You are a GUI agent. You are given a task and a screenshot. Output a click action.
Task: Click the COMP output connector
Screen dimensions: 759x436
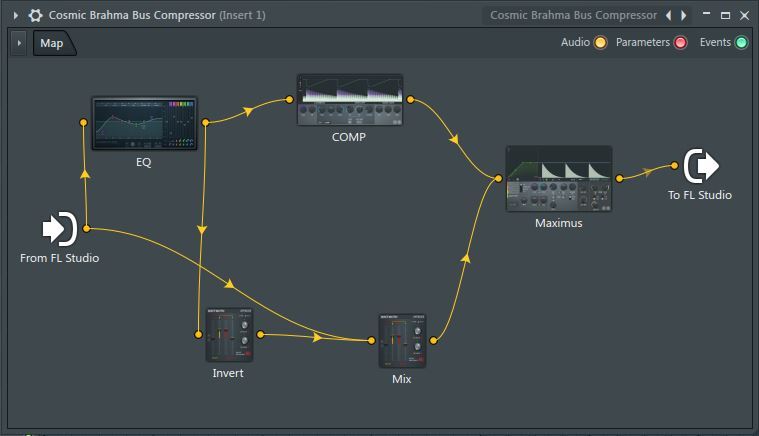pyautogui.click(x=410, y=100)
